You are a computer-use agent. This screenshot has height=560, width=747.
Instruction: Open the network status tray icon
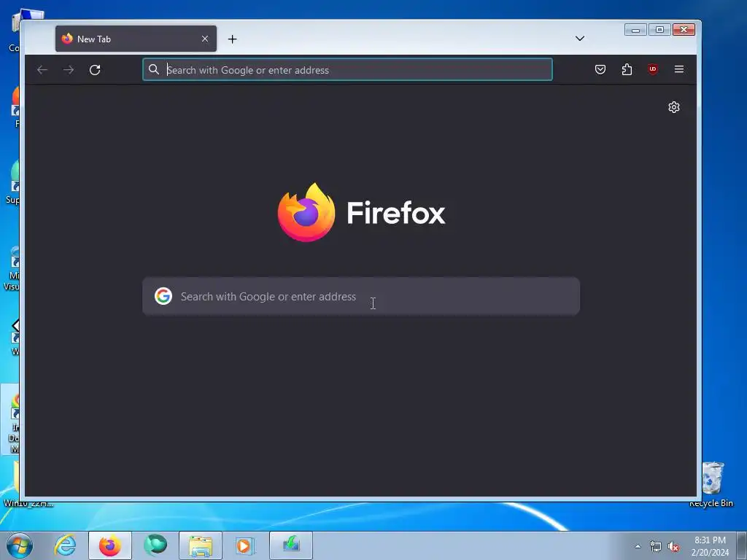(x=656, y=547)
